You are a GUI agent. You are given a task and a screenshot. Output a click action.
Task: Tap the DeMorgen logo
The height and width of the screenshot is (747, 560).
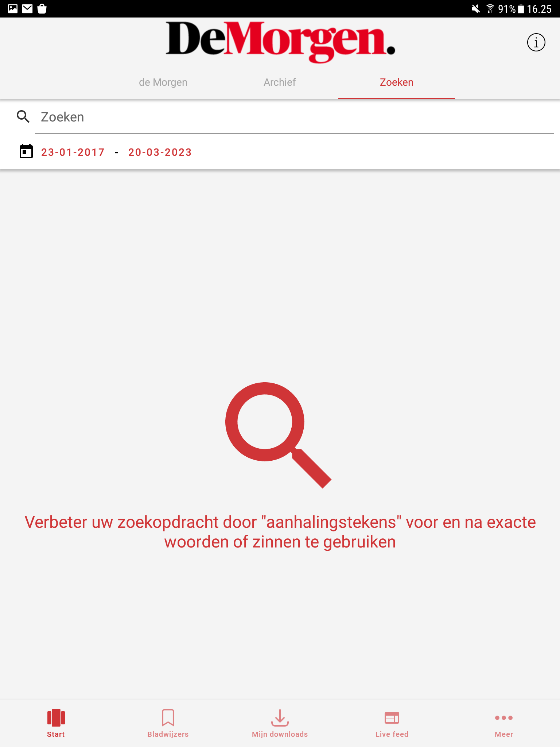click(280, 42)
